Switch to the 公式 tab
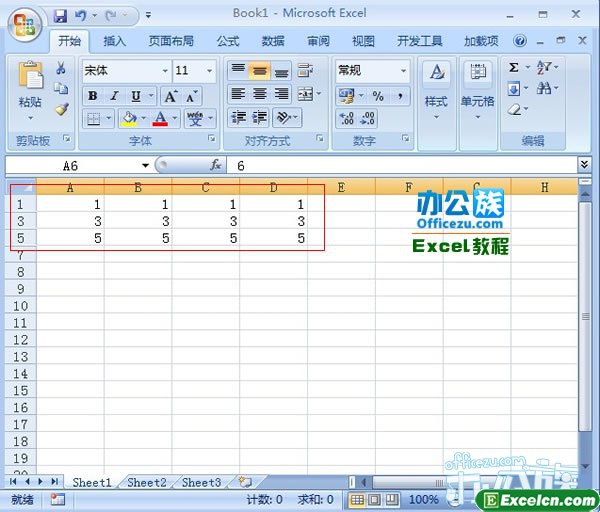 tap(228, 41)
